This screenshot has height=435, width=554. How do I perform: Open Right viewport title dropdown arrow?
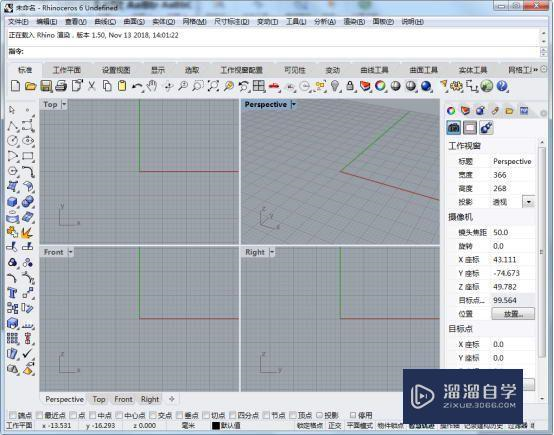pos(272,252)
